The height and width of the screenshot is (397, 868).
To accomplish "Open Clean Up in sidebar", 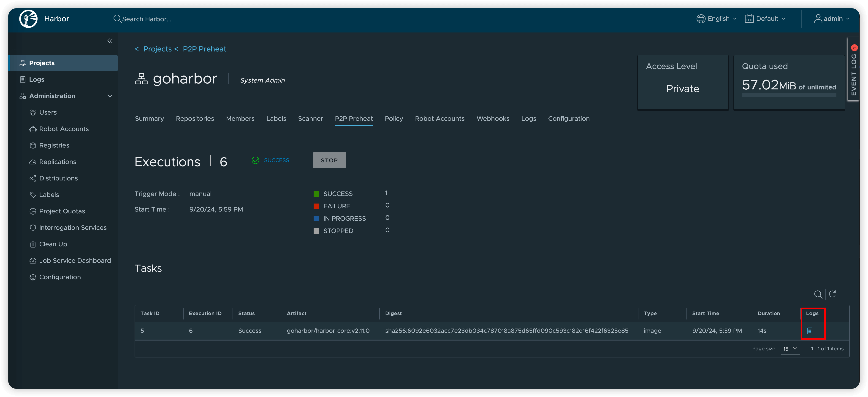I will (53, 244).
